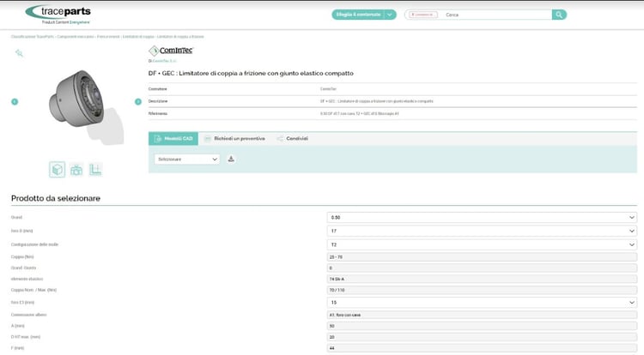The image size is (644, 355).
Task: Open the Condividi tab
Action: [293, 138]
